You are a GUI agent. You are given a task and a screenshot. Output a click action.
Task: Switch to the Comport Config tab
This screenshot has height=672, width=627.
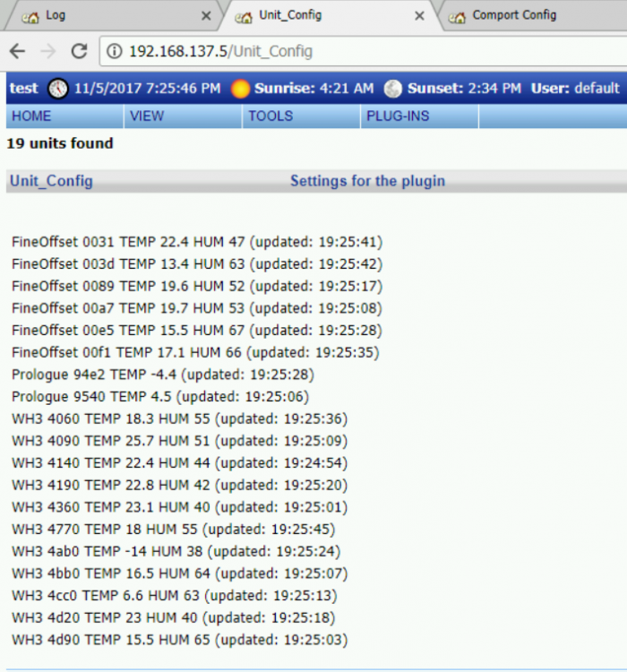(x=534, y=16)
